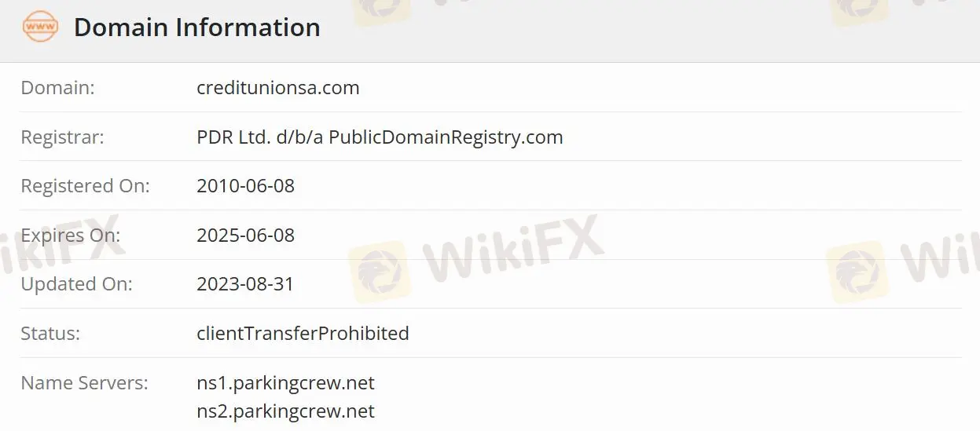The width and height of the screenshot is (980, 431).
Task: Click the central WikiFX watermark logo
Action: [477, 259]
